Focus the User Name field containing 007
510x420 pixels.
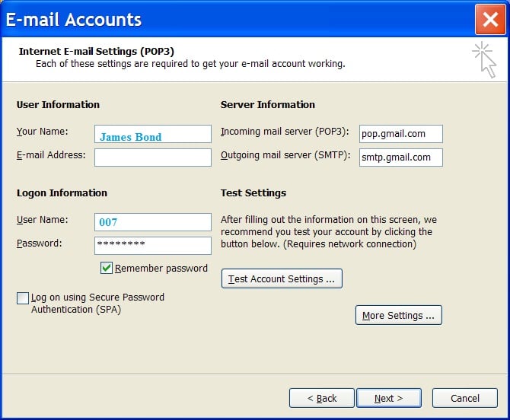(153, 222)
